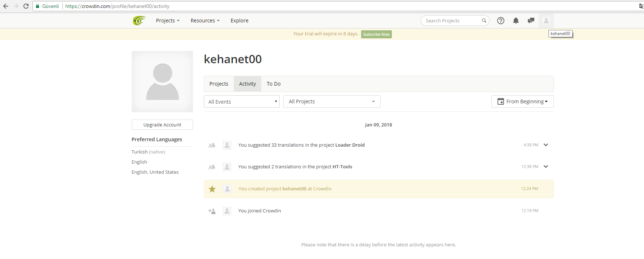This screenshot has width=644, height=259.
Task: Click the English language entry
Action: pos(139,162)
